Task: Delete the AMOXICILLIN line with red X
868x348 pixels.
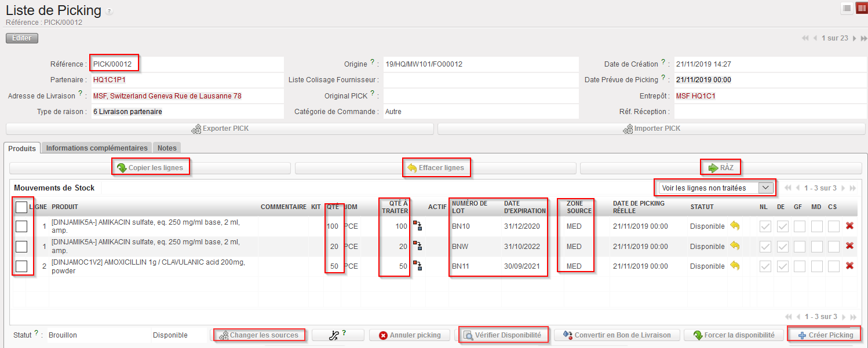Action: pyautogui.click(x=849, y=266)
